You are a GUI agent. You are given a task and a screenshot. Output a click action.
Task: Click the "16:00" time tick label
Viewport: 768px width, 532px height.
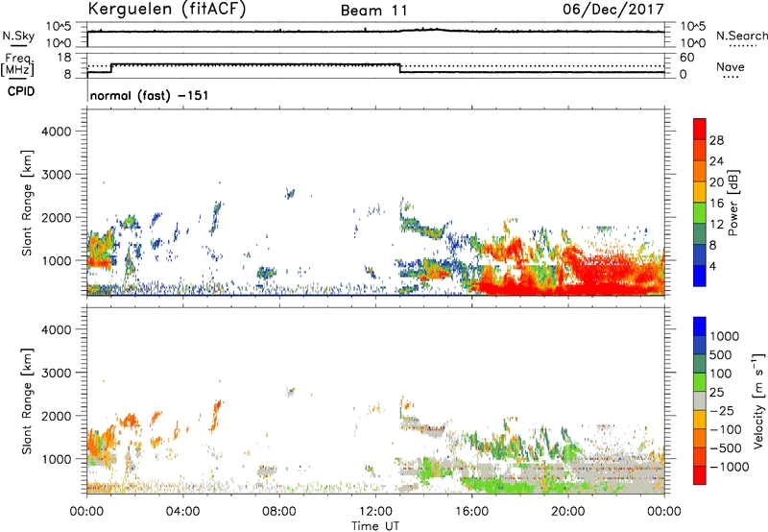click(x=471, y=512)
